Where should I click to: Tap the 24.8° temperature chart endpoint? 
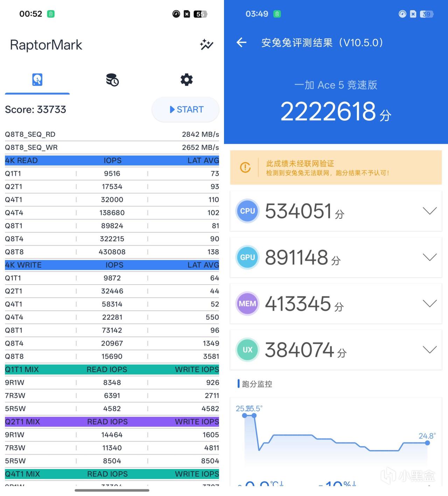(427, 443)
